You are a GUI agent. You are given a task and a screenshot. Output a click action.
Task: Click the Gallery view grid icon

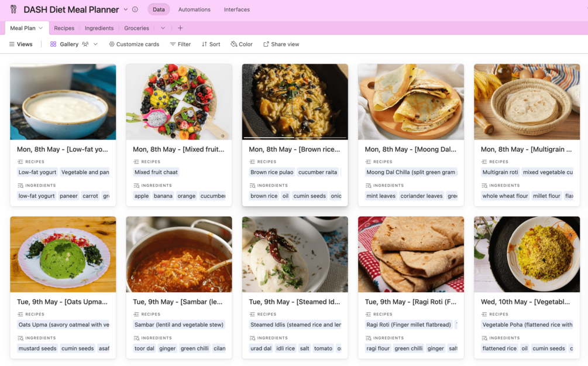pyautogui.click(x=53, y=44)
